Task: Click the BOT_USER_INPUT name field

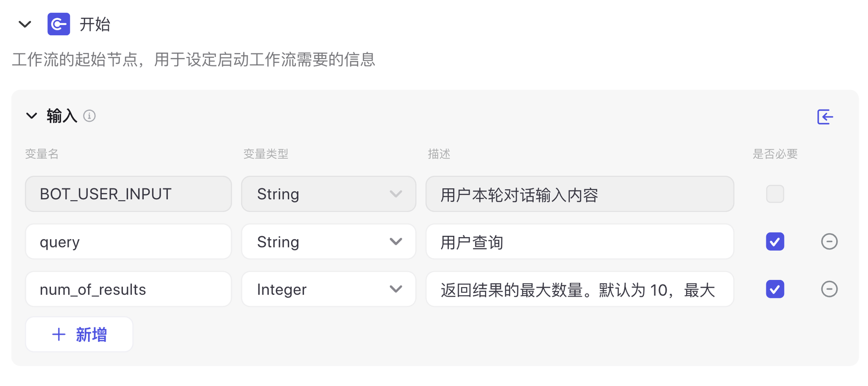Action: [128, 194]
